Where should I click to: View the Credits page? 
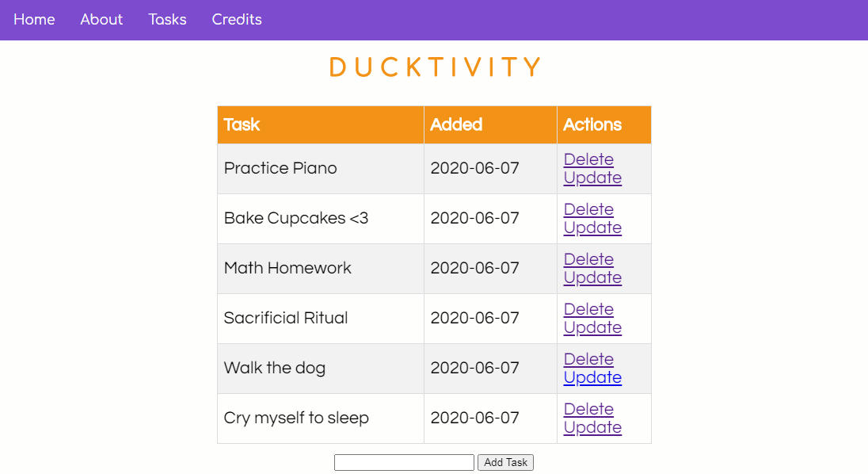click(237, 19)
